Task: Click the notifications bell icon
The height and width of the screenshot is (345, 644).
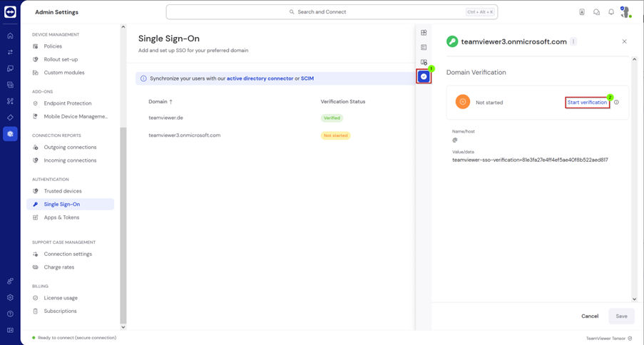Action: (x=611, y=12)
